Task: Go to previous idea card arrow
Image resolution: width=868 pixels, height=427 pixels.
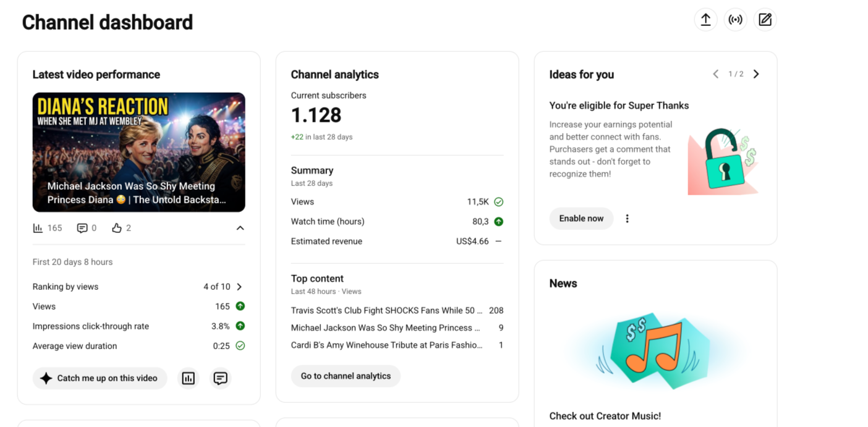Action: pos(715,74)
